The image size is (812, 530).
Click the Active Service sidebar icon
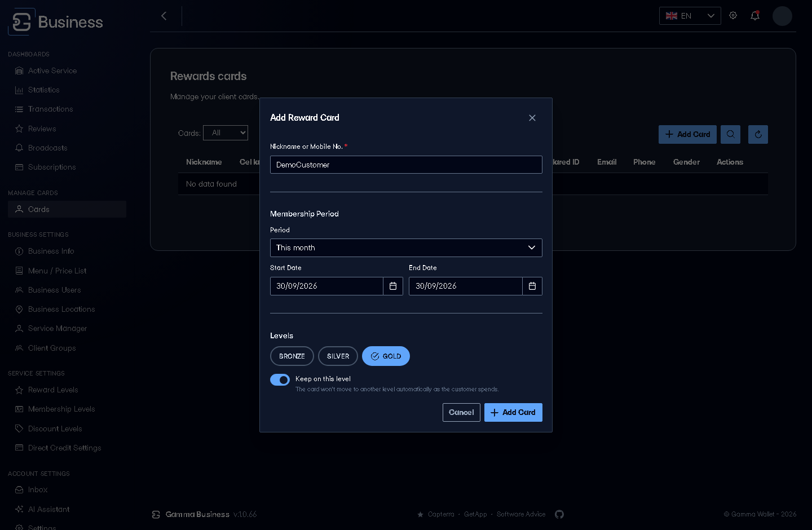coord(19,71)
